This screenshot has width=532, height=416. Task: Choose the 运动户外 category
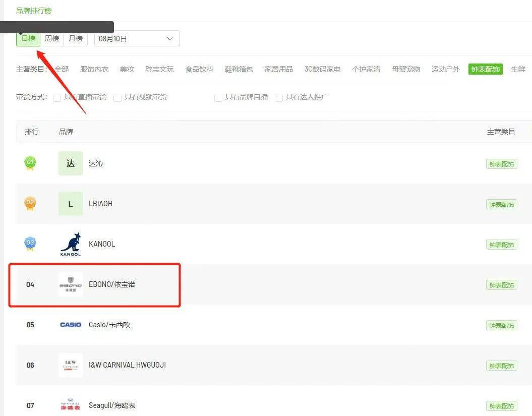[x=445, y=69]
